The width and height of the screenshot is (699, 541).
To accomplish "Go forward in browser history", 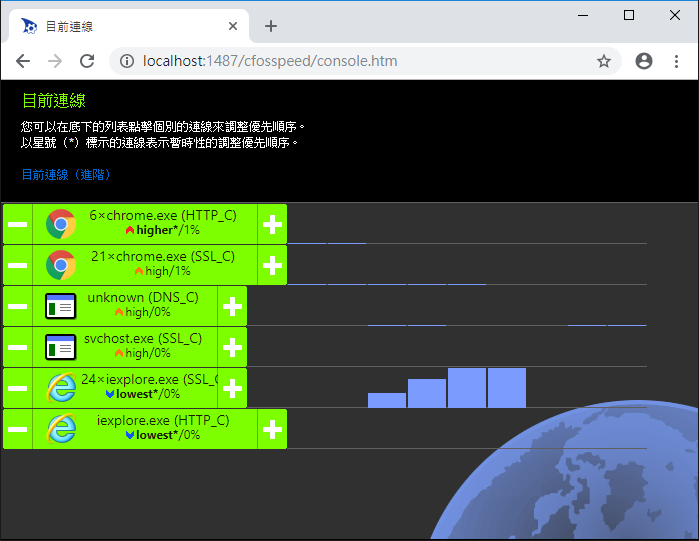I will point(55,61).
